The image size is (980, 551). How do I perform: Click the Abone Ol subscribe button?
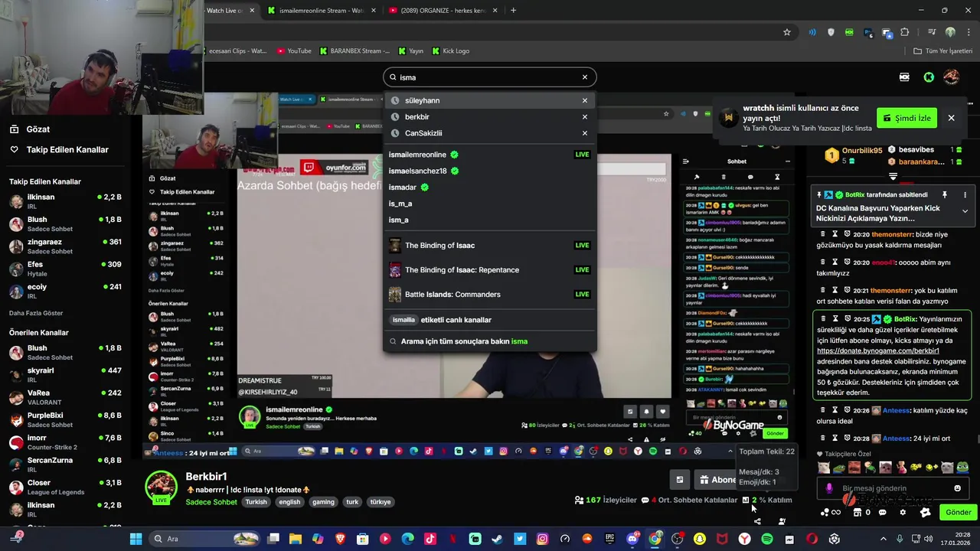coord(717,480)
